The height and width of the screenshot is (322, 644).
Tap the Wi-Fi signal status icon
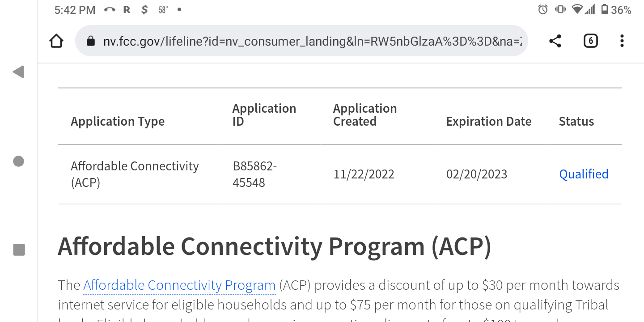577,9
